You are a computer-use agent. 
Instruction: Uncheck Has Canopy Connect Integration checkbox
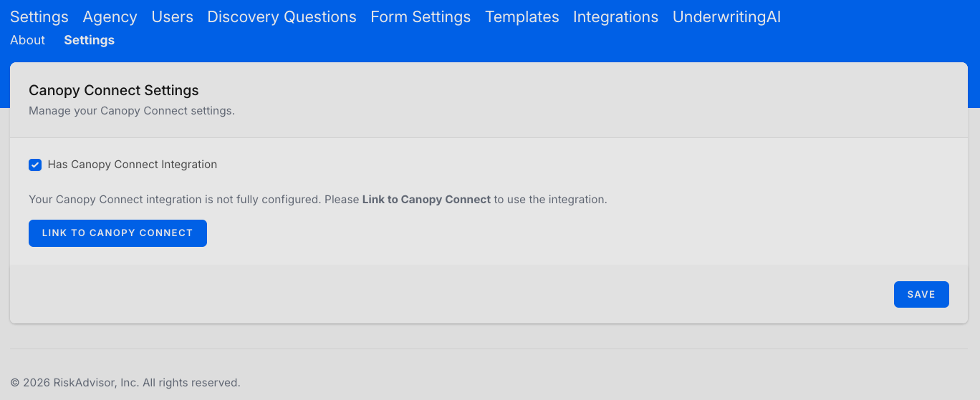(x=35, y=165)
